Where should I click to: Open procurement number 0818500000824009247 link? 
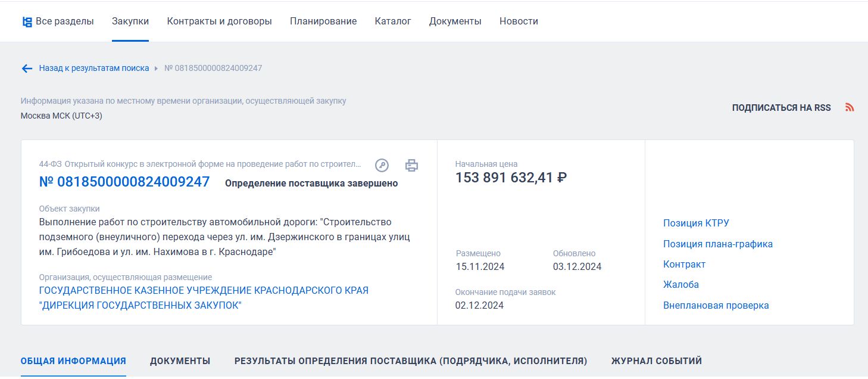[x=124, y=182]
